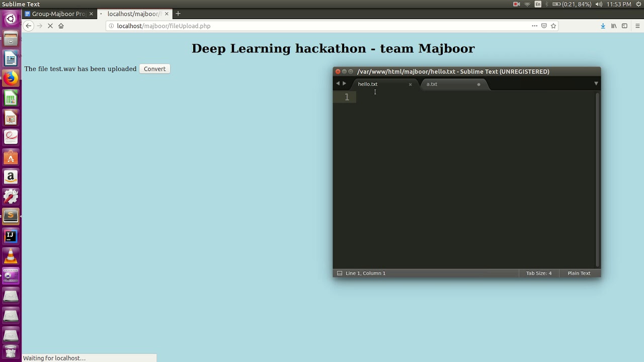Open the Ubuntu Dash search launcher
644x362 pixels.
coord(11,19)
